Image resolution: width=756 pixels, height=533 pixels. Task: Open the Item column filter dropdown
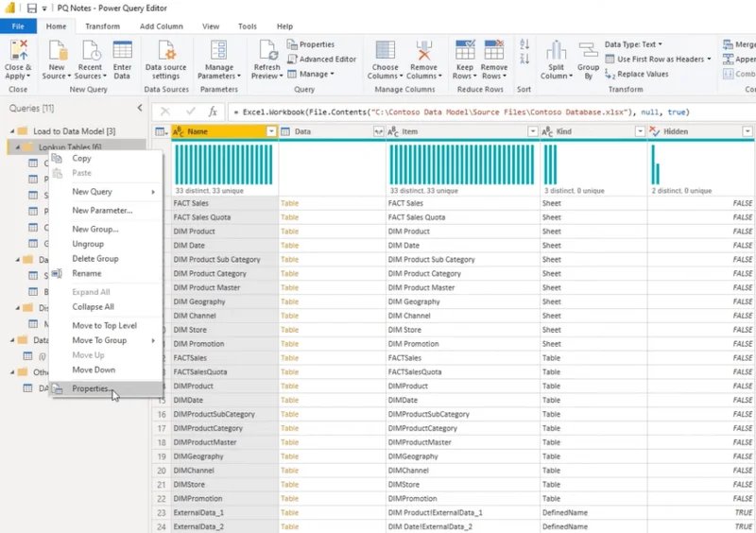(533, 131)
